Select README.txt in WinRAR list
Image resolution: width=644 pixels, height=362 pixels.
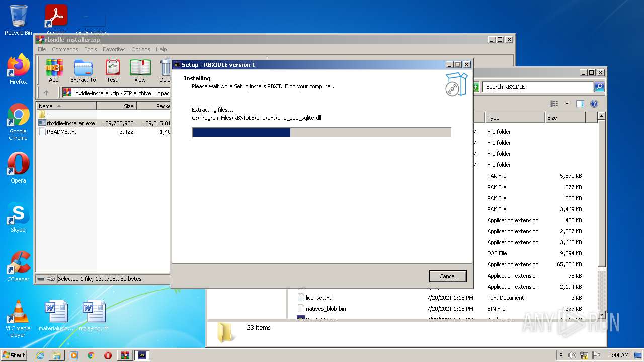pyautogui.click(x=57, y=132)
